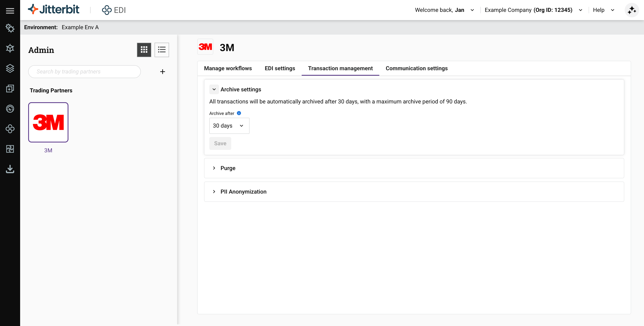Click the Save button
Image resolution: width=644 pixels, height=326 pixels.
click(x=220, y=143)
